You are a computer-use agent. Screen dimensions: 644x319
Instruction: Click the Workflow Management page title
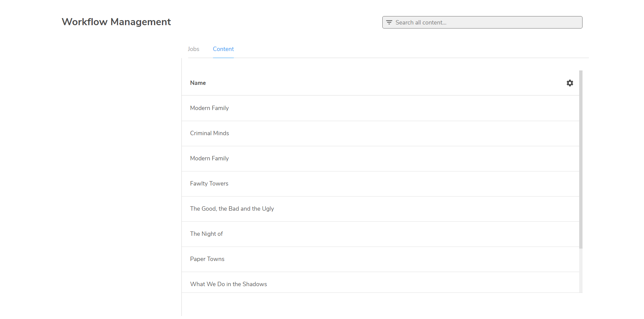(x=116, y=22)
